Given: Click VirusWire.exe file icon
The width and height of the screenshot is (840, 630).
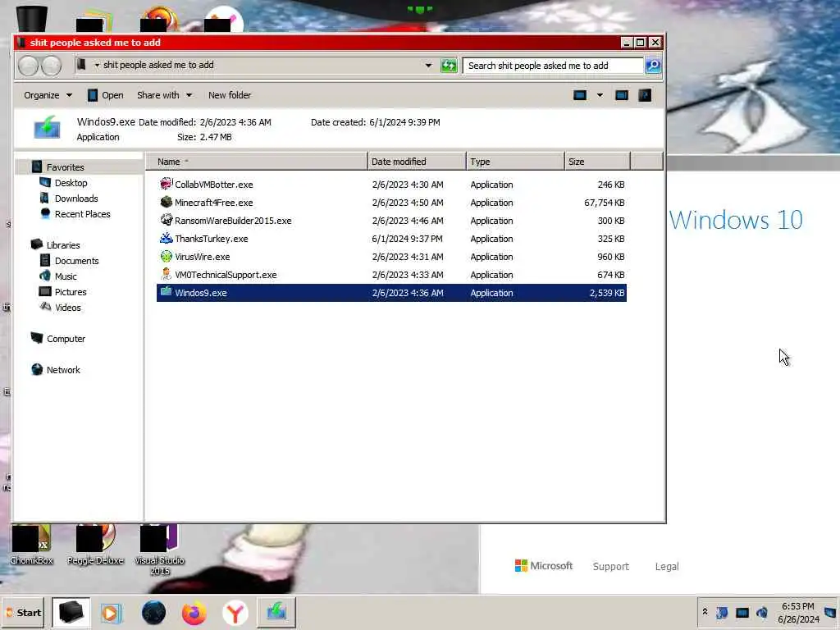Looking at the screenshot, I should pos(166,256).
